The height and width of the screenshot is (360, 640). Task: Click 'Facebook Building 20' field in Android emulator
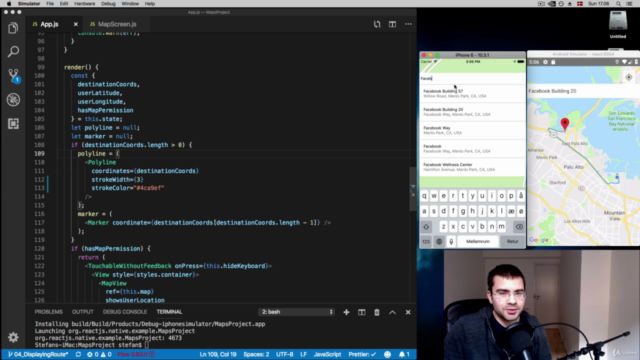coord(583,91)
